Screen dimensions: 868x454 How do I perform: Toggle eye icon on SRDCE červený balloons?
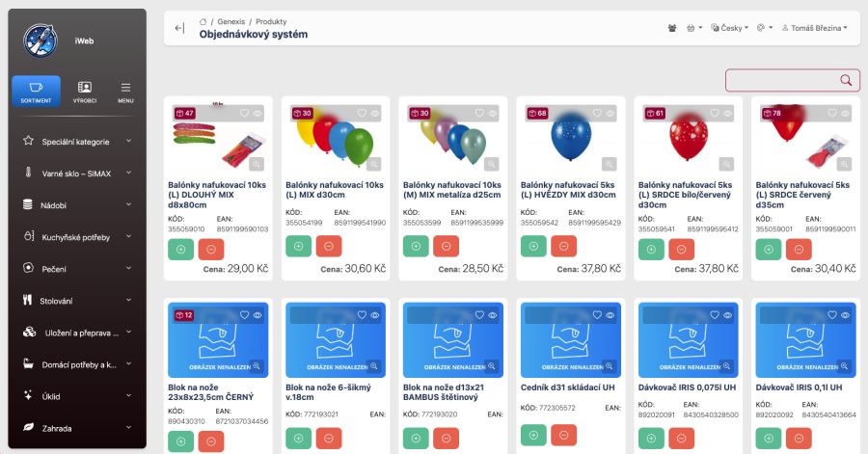tap(845, 113)
